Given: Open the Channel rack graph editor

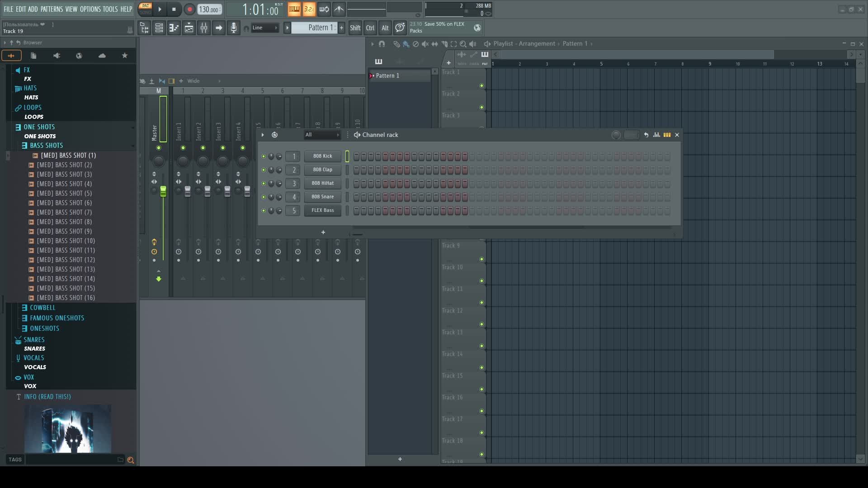Looking at the screenshot, I should 656,135.
